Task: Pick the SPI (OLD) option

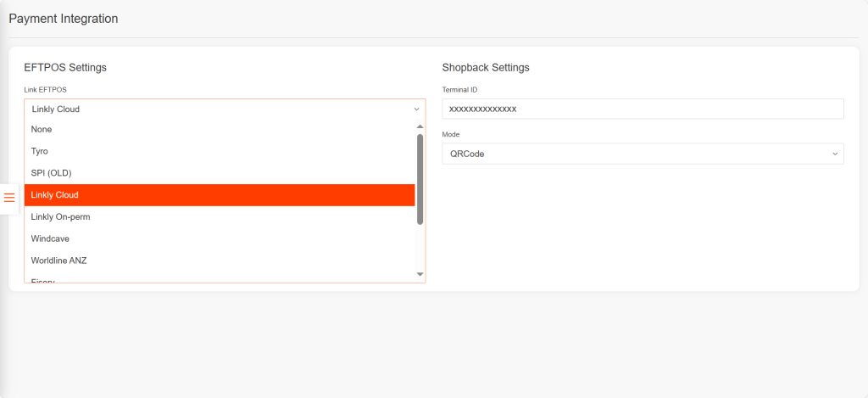Action: [x=220, y=173]
